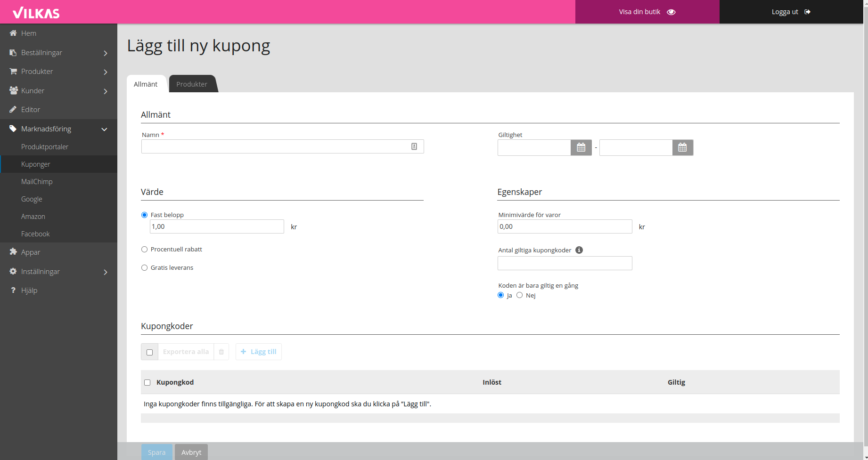
Task: Click the trash icon in Kupongkoder toolbar
Action: coord(221,352)
